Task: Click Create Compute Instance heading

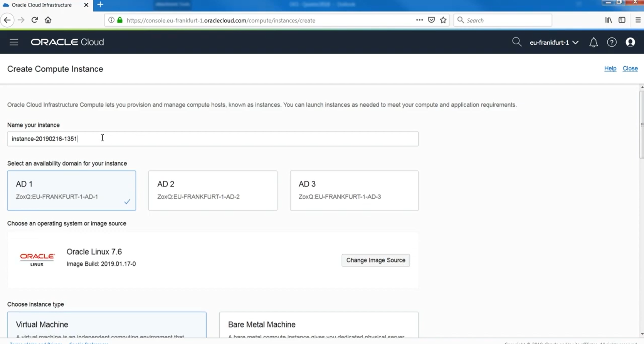Action: point(55,69)
